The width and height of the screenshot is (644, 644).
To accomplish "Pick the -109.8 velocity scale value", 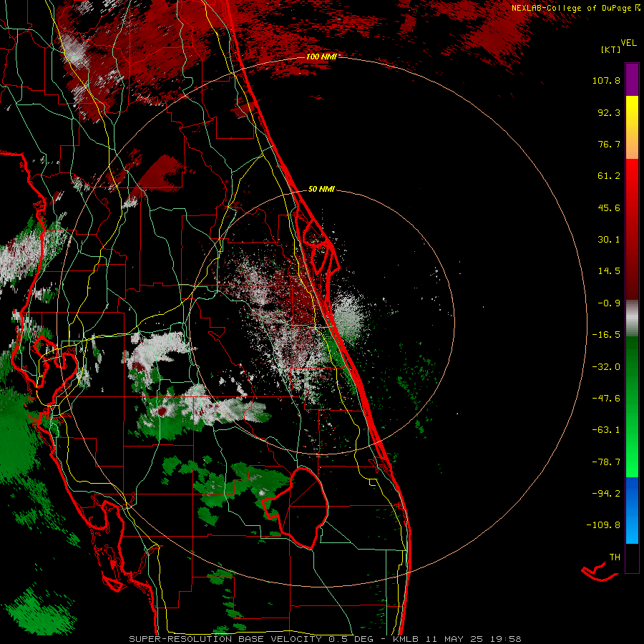I will point(603,525).
